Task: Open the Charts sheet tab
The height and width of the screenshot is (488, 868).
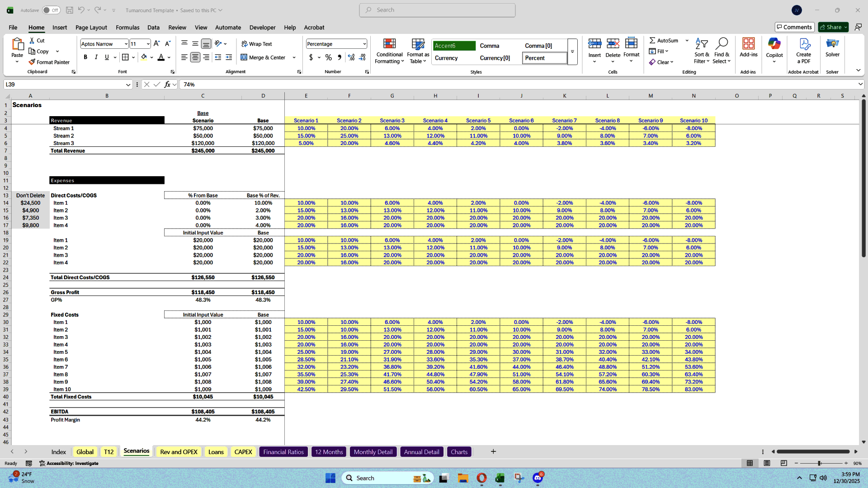Action: pyautogui.click(x=459, y=451)
